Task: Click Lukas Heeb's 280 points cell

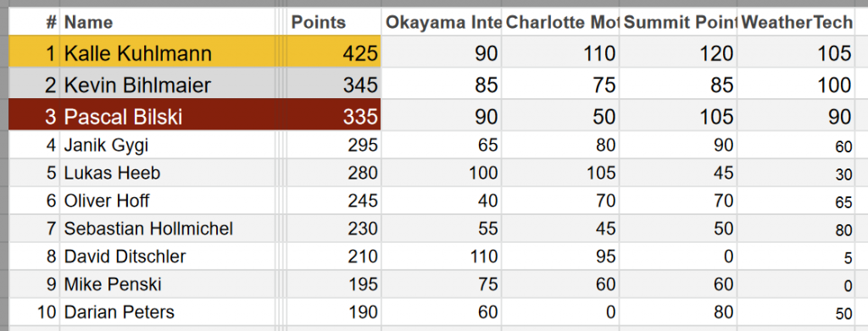Action: coord(334,173)
